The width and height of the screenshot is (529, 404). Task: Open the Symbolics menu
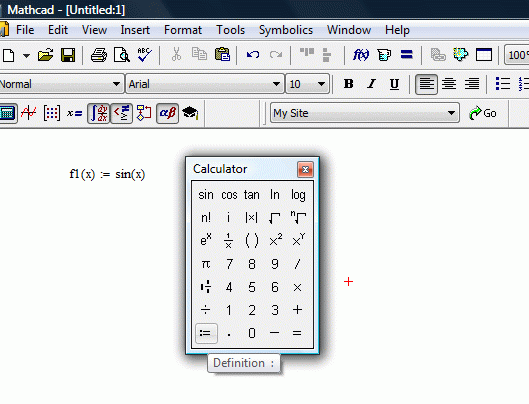pyautogui.click(x=286, y=30)
